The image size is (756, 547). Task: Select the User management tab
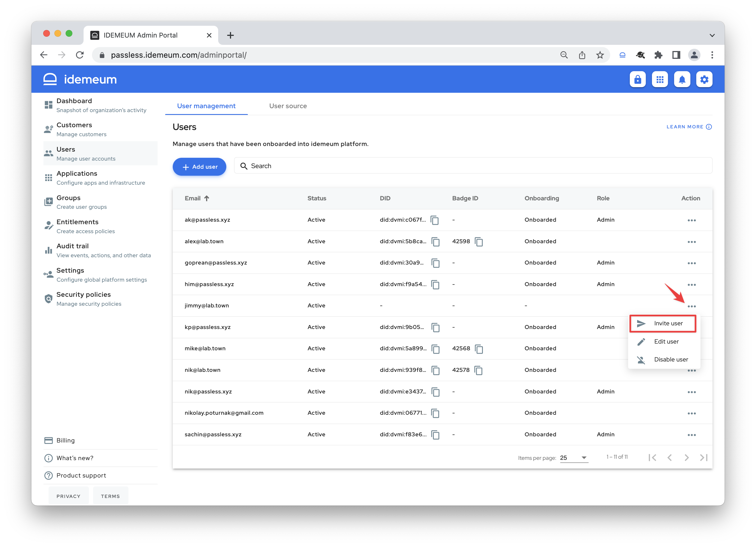[206, 106]
